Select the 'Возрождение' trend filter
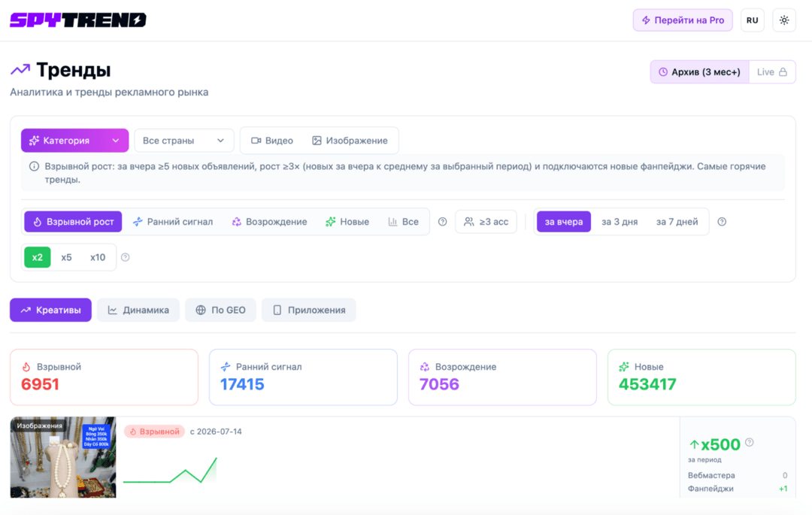Viewport: 812px width, 515px height. coord(269,222)
